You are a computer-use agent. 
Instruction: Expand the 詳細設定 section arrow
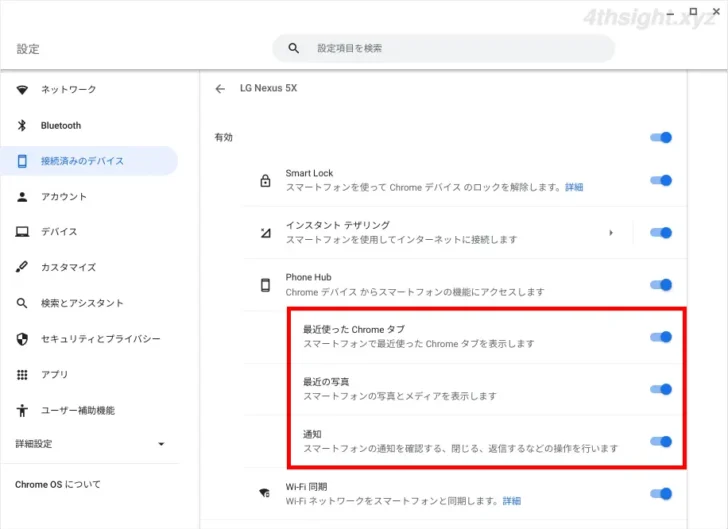click(161, 444)
